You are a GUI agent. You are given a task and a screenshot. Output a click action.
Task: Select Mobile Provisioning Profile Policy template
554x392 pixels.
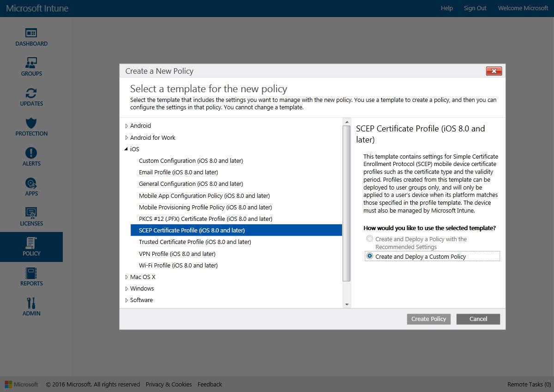(205, 207)
